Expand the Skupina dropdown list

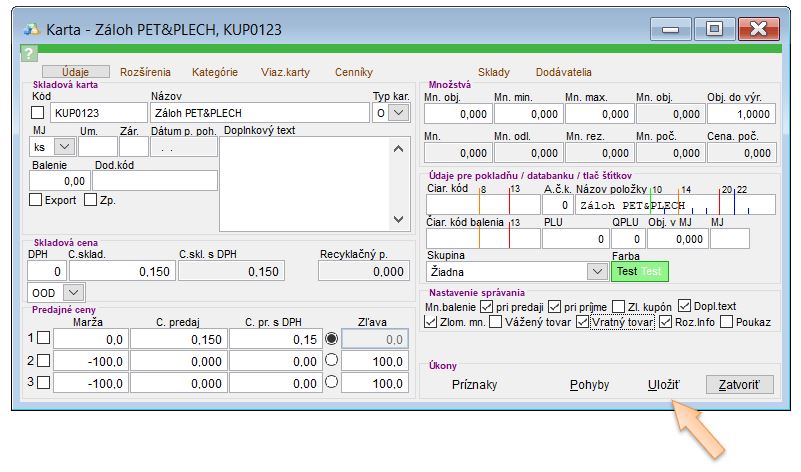[x=595, y=271]
